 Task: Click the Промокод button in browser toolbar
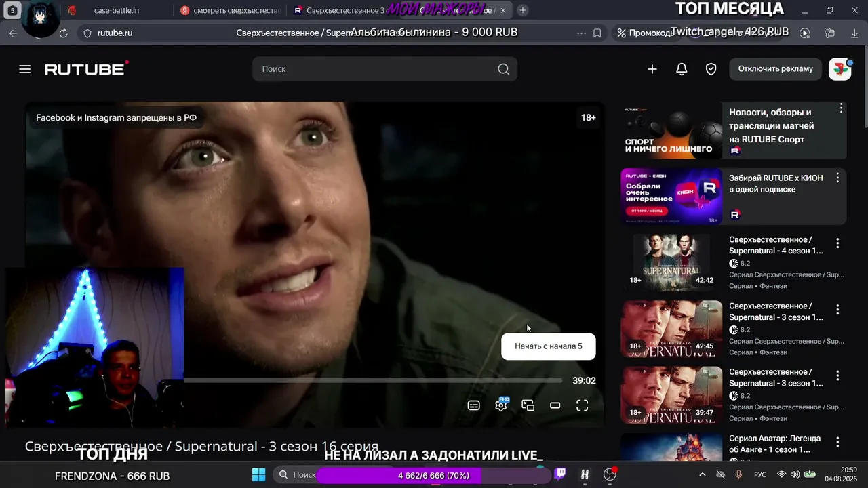pyautogui.click(x=646, y=33)
